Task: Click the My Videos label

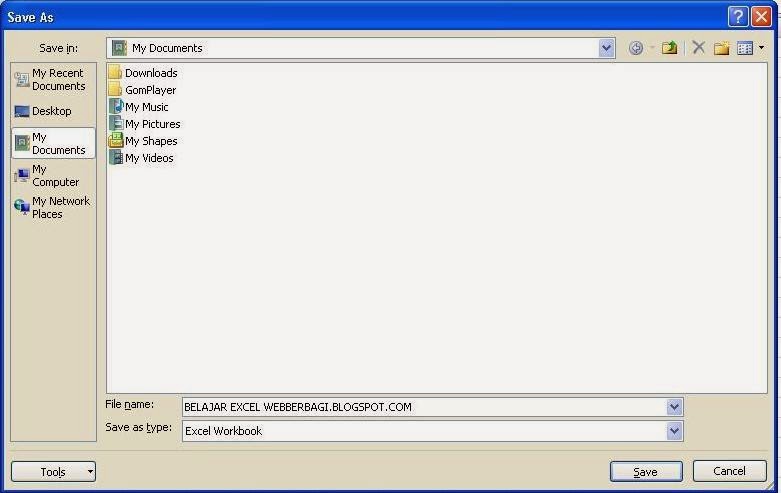Action: [149, 158]
